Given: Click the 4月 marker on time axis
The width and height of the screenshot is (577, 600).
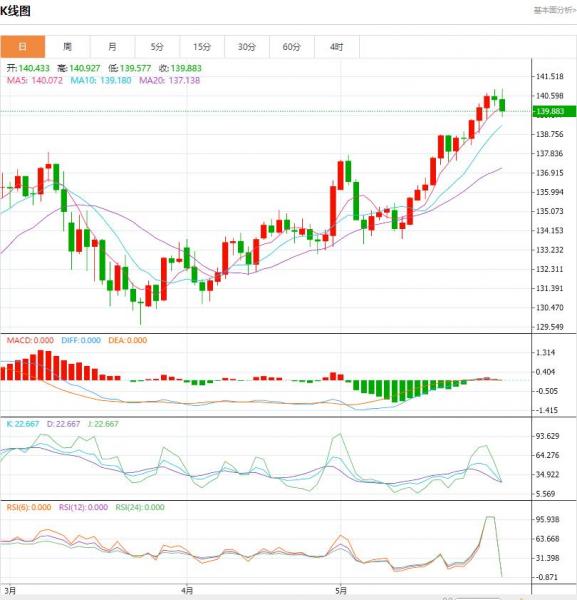Looking at the screenshot, I should [x=187, y=590].
